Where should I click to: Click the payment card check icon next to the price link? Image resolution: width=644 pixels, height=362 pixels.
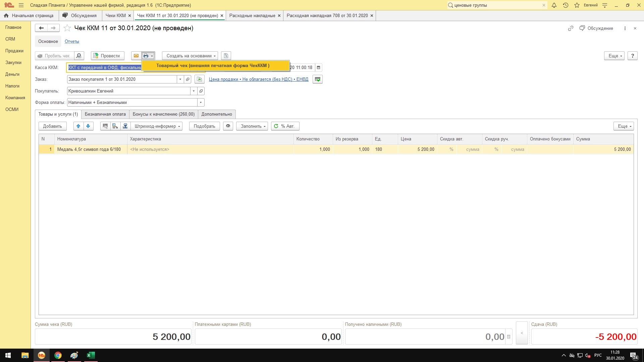pos(317,79)
